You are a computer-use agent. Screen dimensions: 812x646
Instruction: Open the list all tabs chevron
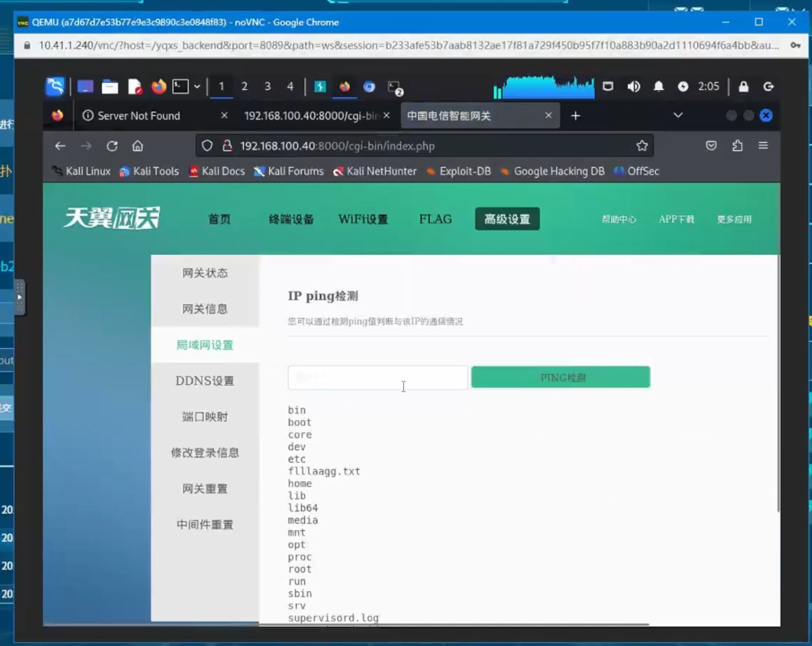(678, 115)
